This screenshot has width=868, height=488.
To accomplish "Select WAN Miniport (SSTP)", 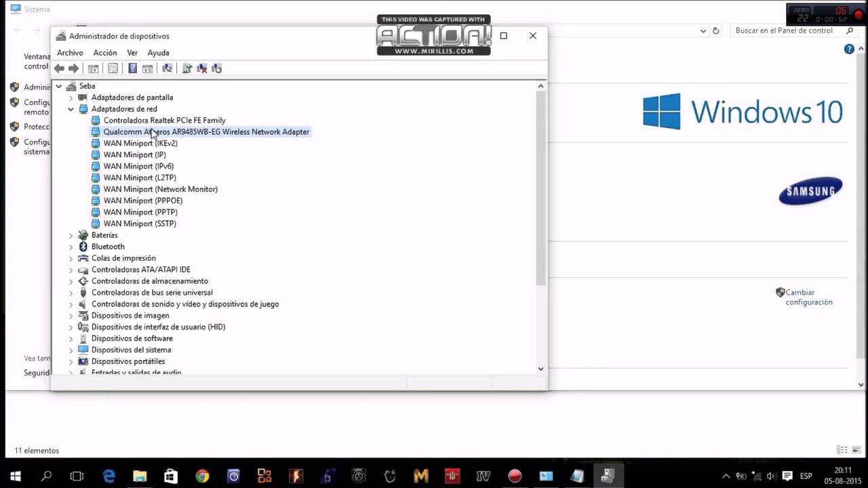I will pyautogui.click(x=140, y=224).
